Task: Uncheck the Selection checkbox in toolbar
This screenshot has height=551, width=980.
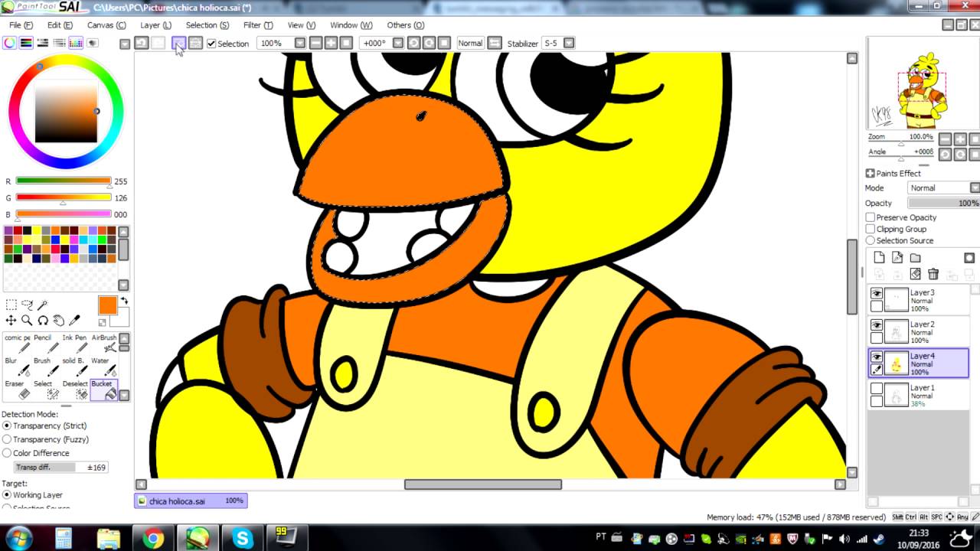Action: pyautogui.click(x=212, y=44)
